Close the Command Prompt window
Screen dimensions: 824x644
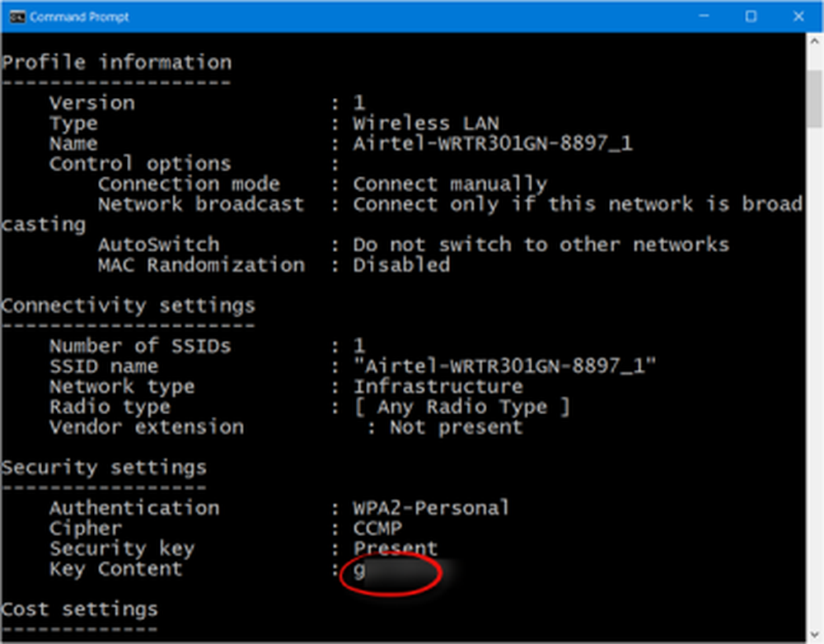(798, 16)
